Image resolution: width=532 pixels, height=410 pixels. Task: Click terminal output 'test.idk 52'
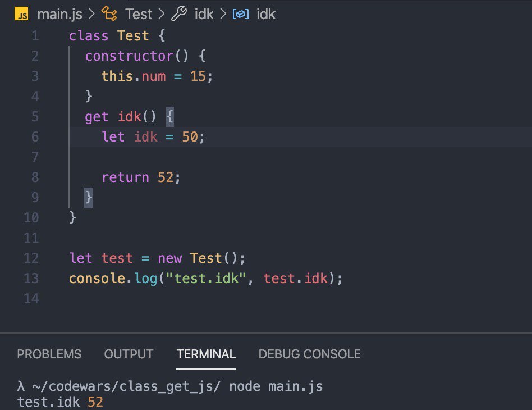tap(60, 402)
